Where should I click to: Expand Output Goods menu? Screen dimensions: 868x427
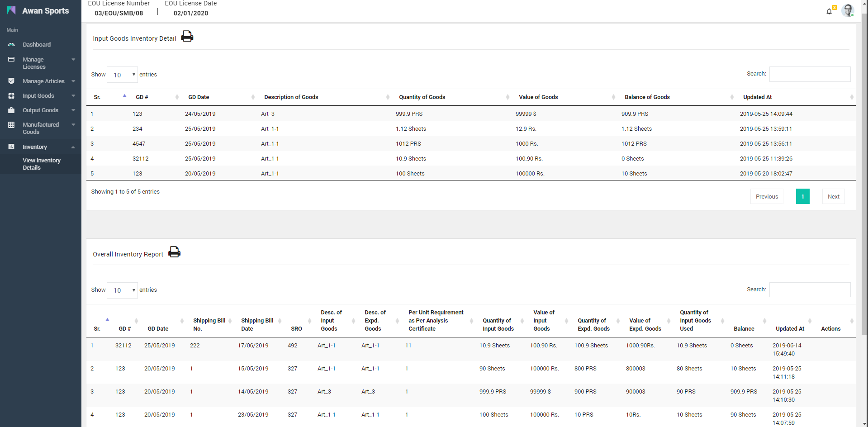point(41,110)
